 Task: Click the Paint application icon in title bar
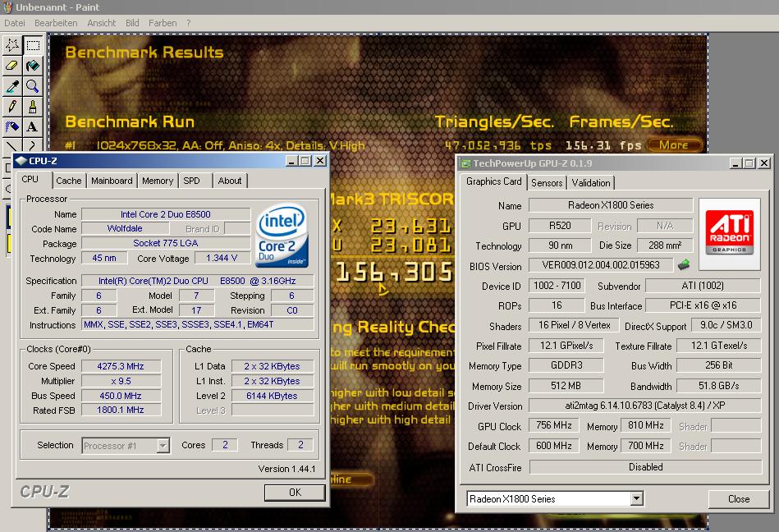click(x=7, y=7)
